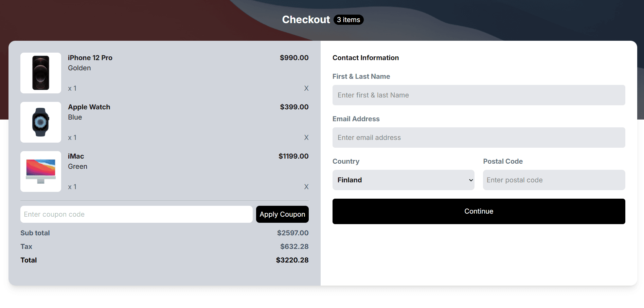Click the email address input

[x=479, y=138]
